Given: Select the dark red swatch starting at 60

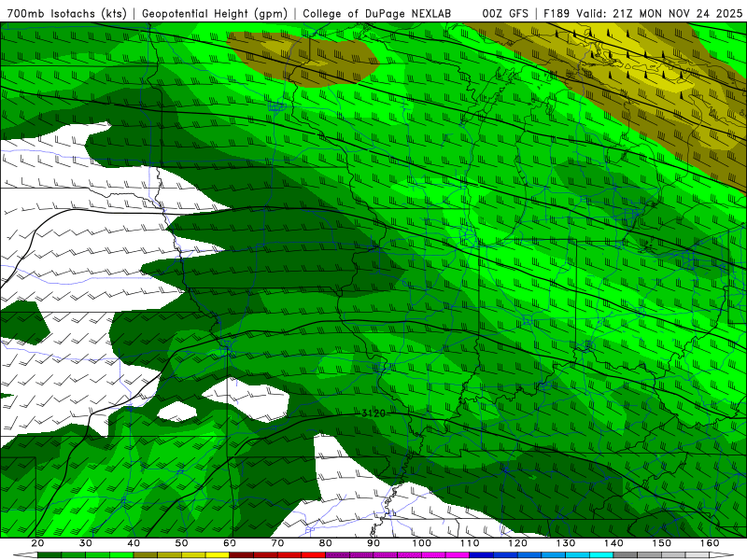Looking at the screenshot, I should pos(242,554).
